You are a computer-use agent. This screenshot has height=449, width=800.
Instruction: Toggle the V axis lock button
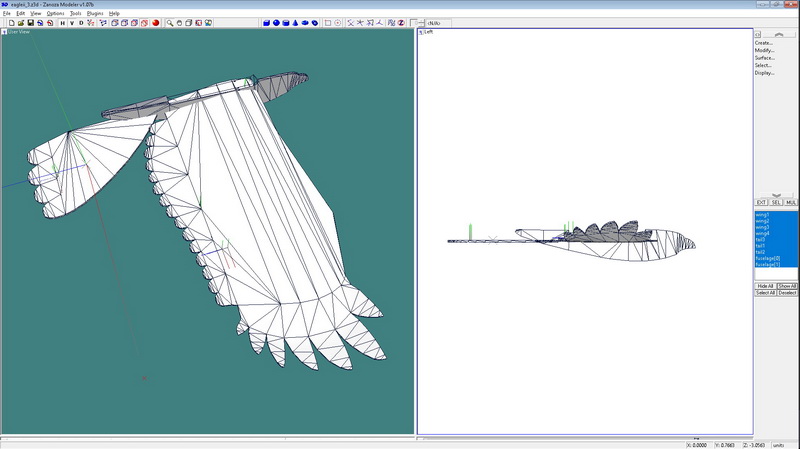point(72,22)
